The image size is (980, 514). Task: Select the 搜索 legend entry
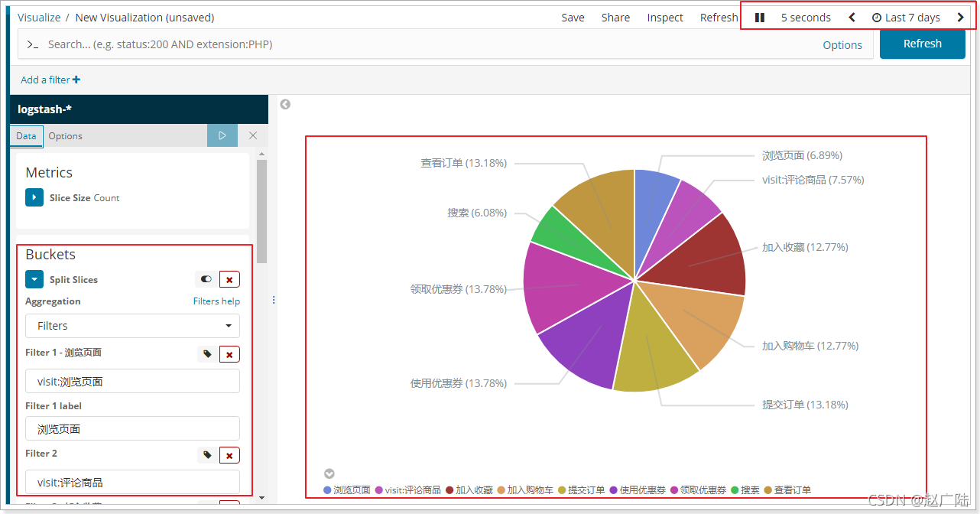pyautogui.click(x=745, y=490)
